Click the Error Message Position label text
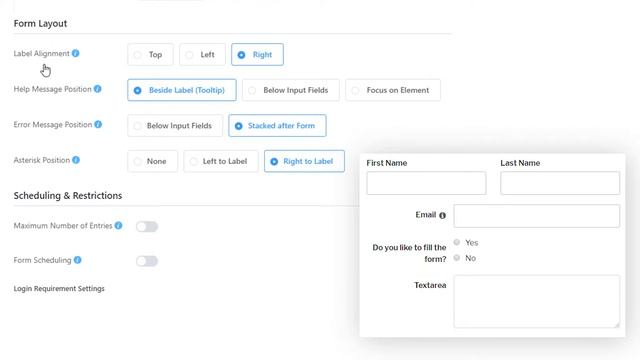Viewport: 640px width, 360px height. tap(53, 124)
